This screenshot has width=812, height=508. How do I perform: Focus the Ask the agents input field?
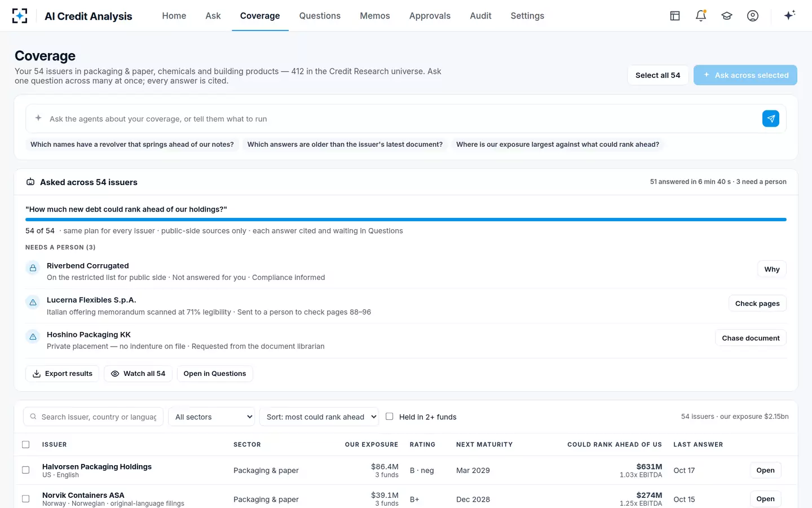click(x=403, y=119)
